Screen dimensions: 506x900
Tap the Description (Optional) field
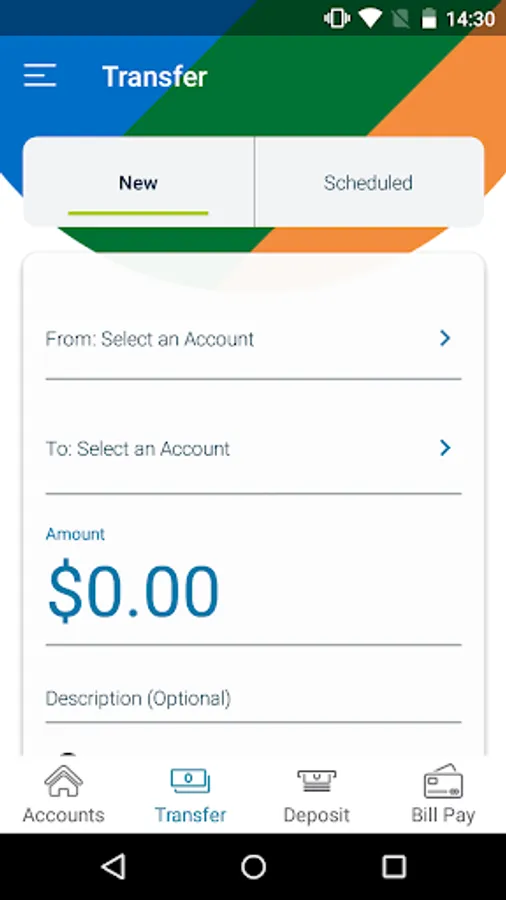pos(253,699)
